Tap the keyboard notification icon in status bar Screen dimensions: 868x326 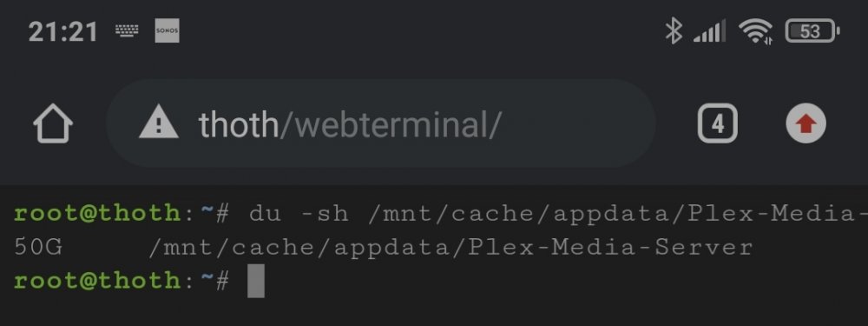tap(127, 31)
